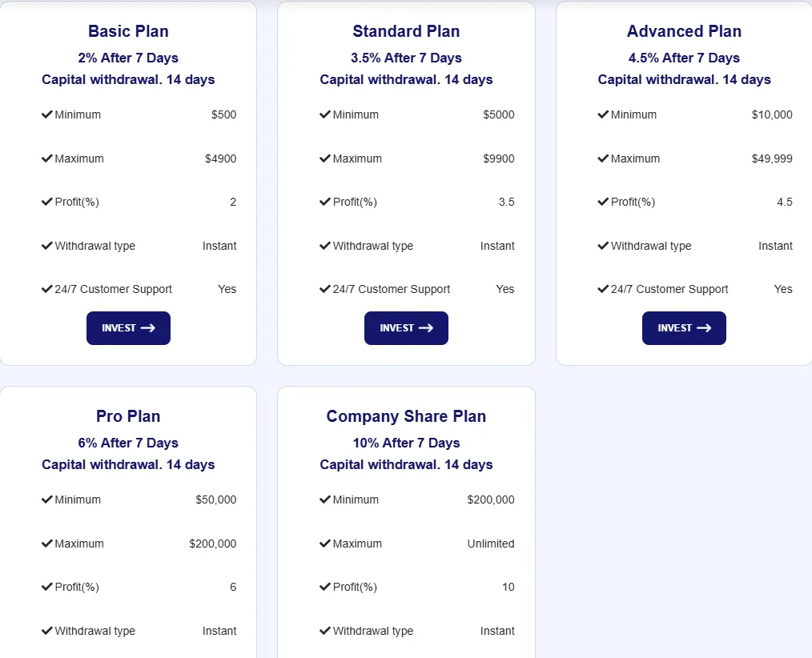Click the checkmark beside Pro Plan Maximum
The image size is (812, 658).
[x=47, y=544]
